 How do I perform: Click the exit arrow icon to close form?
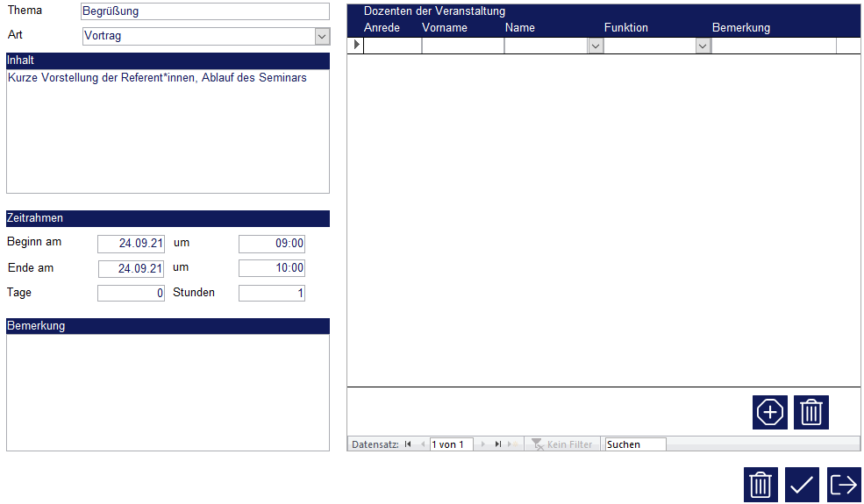(x=844, y=485)
